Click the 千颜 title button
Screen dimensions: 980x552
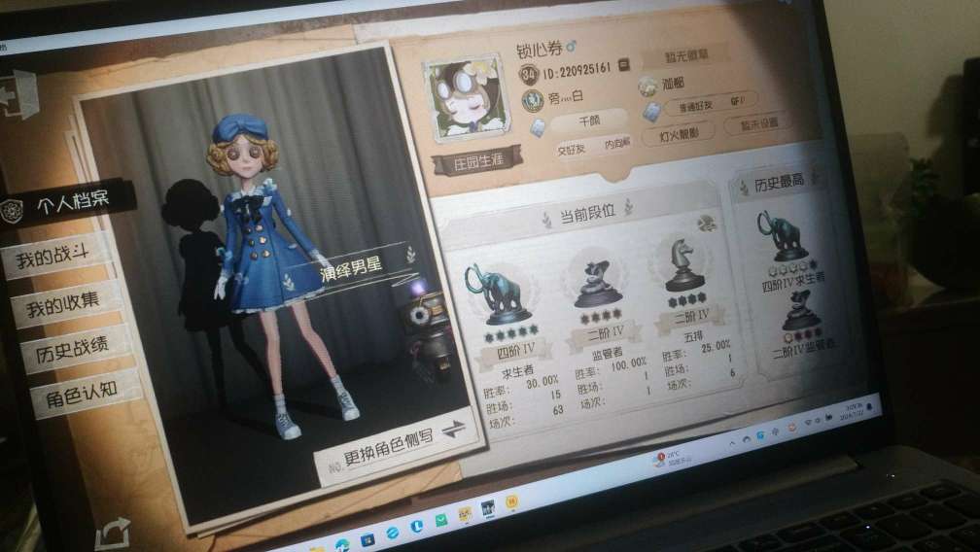pos(589,120)
